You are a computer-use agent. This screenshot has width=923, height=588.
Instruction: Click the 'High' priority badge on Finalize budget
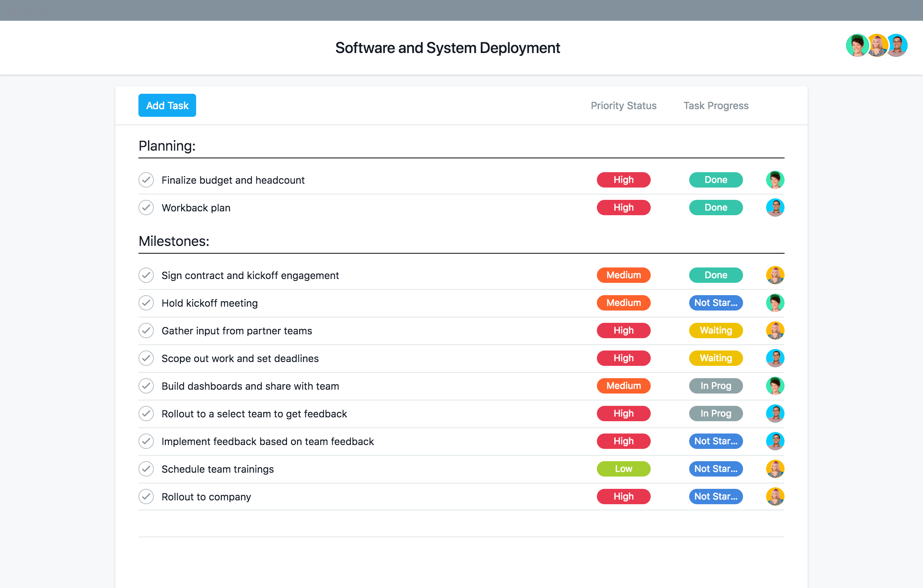(x=622, y=179)
